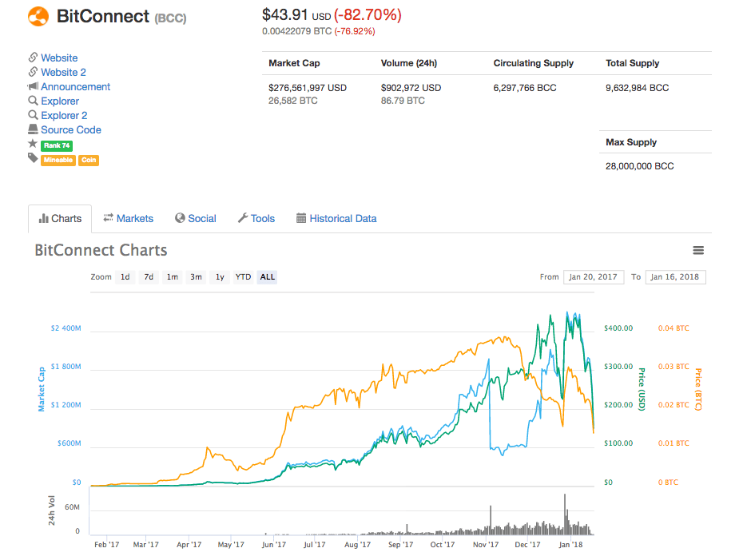Click the Mineable tag badge
Screen dimensions: 755x560
[x=58, y=160]
